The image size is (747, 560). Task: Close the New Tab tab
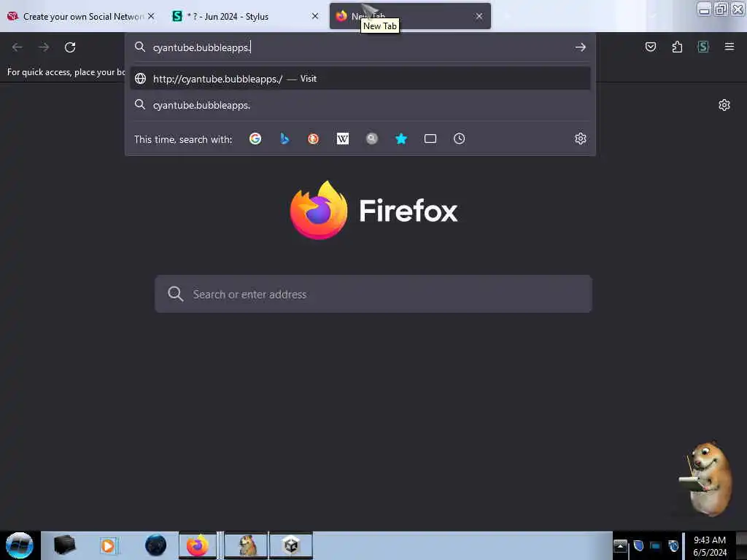tap(479, 16)
